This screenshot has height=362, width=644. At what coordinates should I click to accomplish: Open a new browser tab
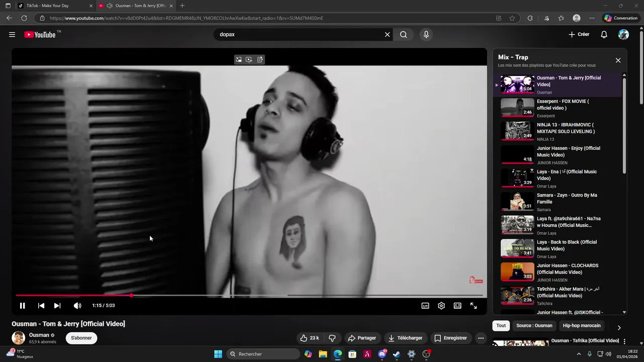[182, 6]
